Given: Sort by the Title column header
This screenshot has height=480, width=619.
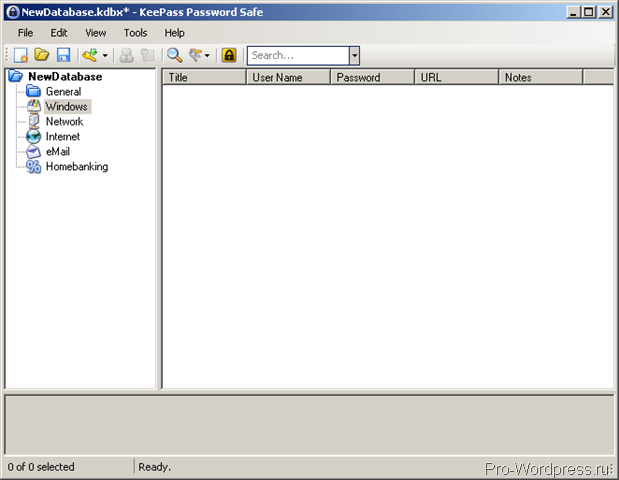Looking at the screenshot, I should pyautogui.click(x=204, y=77).
